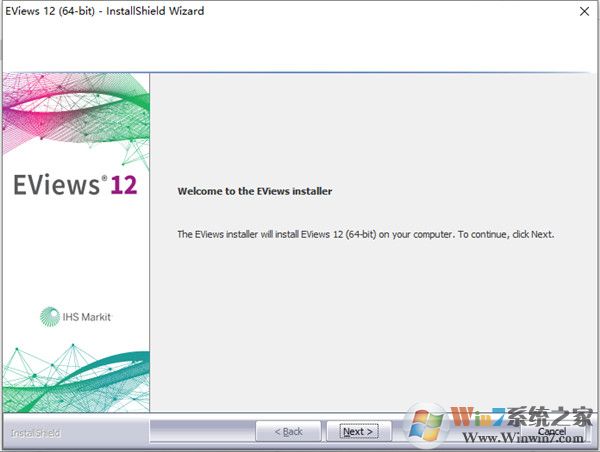Click the window title 'EViews 12 (64-bit) - InstallShield Wizard'

click(x=104, y=11)
